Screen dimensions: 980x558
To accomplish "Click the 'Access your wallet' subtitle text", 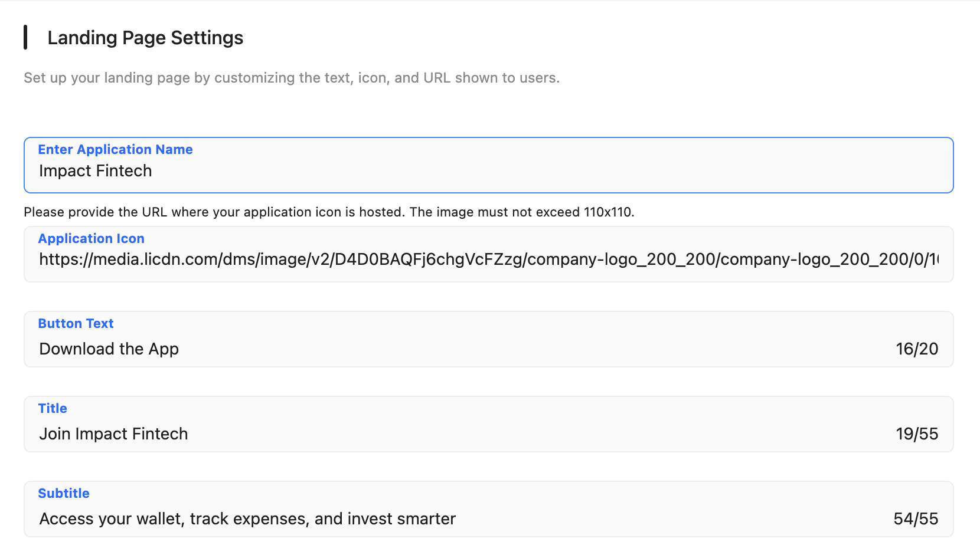I will pos(247,519).
